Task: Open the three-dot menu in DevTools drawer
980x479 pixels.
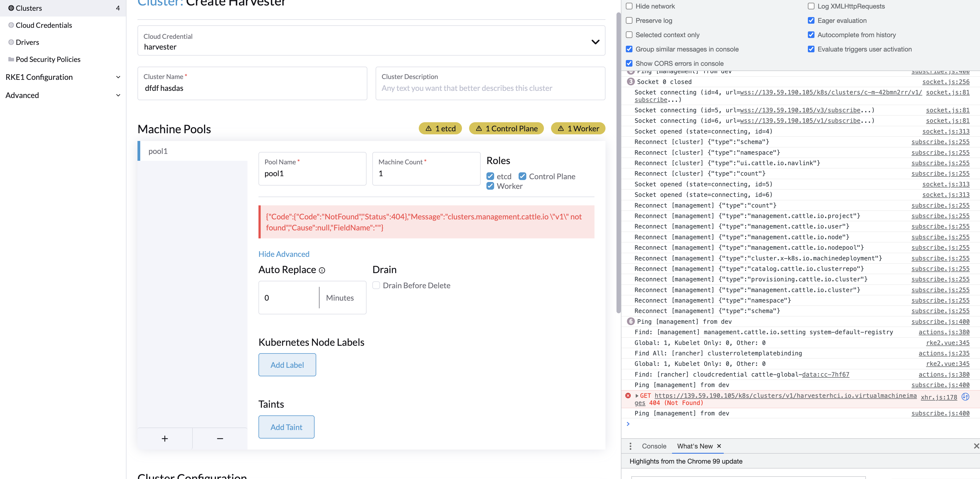Action: tap(631, 446)
